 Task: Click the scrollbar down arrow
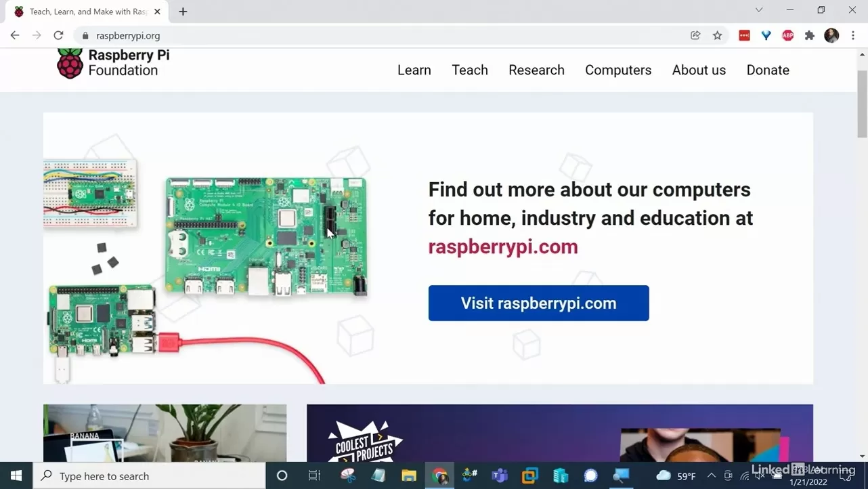[x=862, y=456]
